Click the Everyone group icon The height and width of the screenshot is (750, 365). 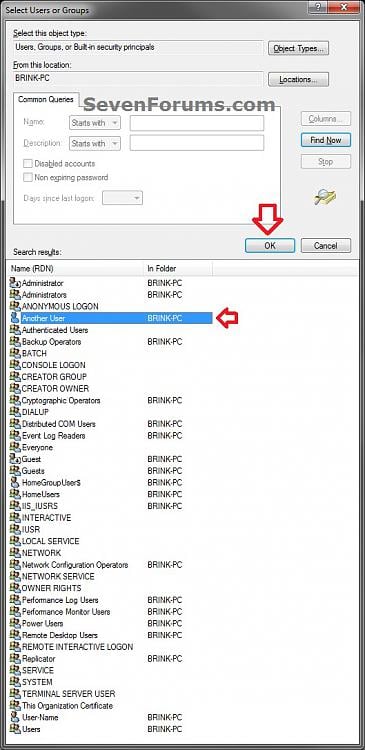[15, 447]
